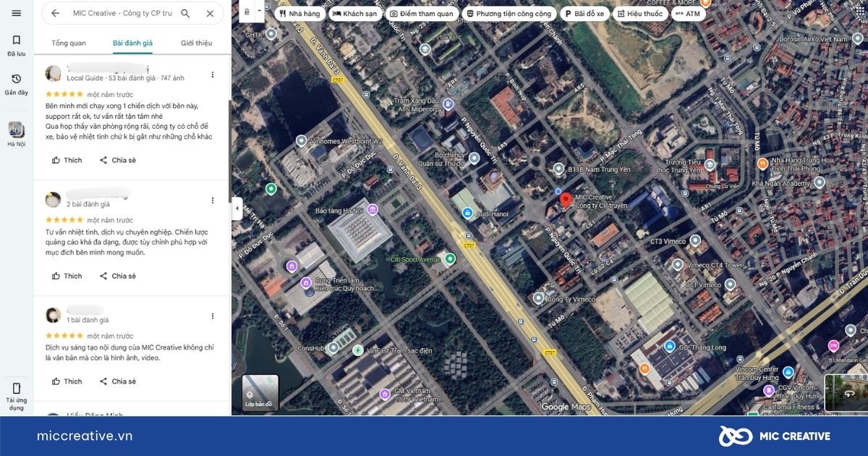
Task: Select the Bài đánh giá tab
Action: (x=132, y=43)
